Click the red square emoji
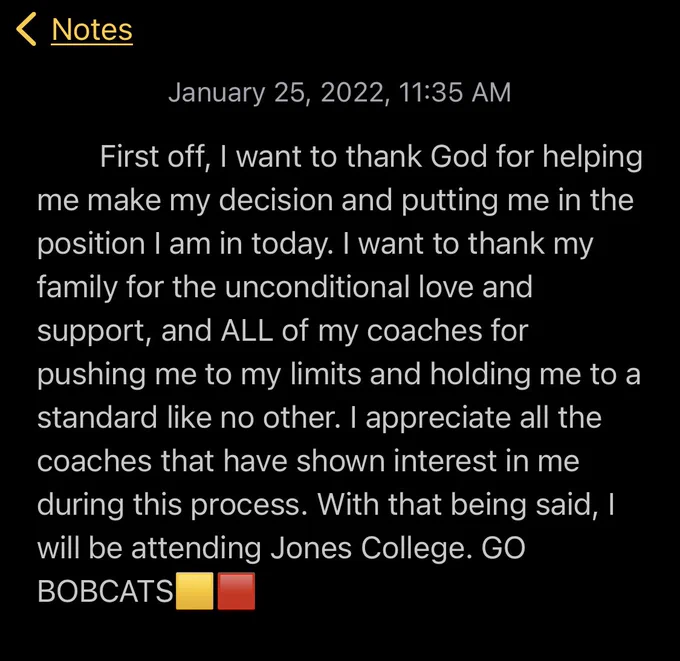The height and width of the screenshot is (661, 680). tap(236, 591)
